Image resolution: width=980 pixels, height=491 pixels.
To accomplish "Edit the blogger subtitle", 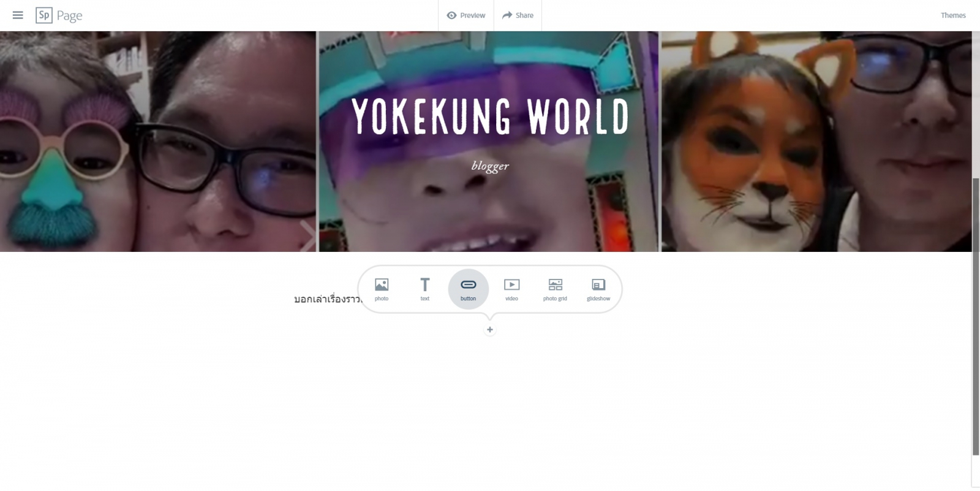I will point(490,166).
